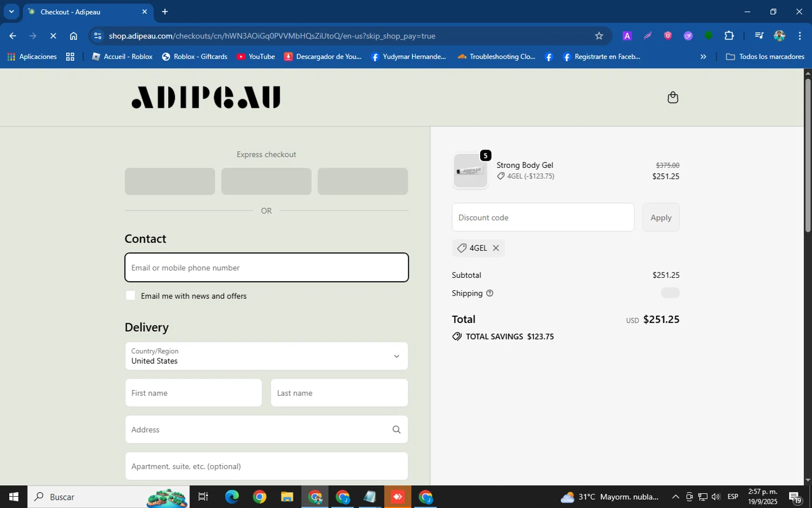Viewport: 812px width, 508px height.
Task: Click the Apartment, suite, etc. field
Action: tap(266, 466)
